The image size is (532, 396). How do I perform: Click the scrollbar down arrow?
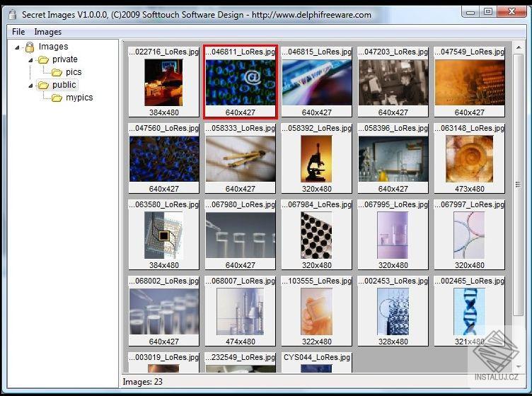pyautogui.click(x=519, y=367)
